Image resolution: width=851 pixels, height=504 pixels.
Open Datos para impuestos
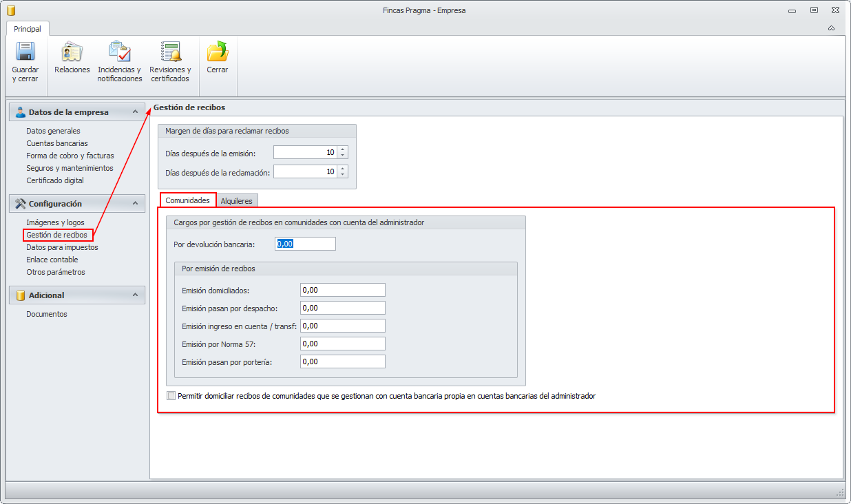tap(62, 247)
